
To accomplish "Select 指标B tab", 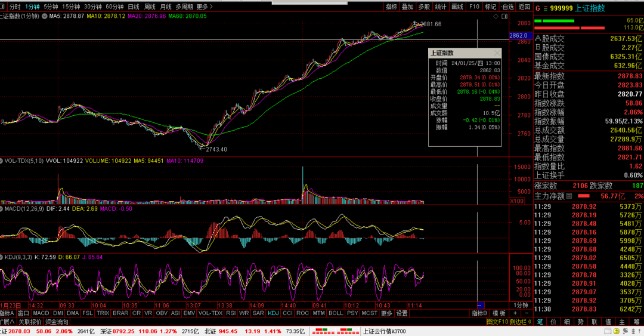I will (x=479, y=313).
